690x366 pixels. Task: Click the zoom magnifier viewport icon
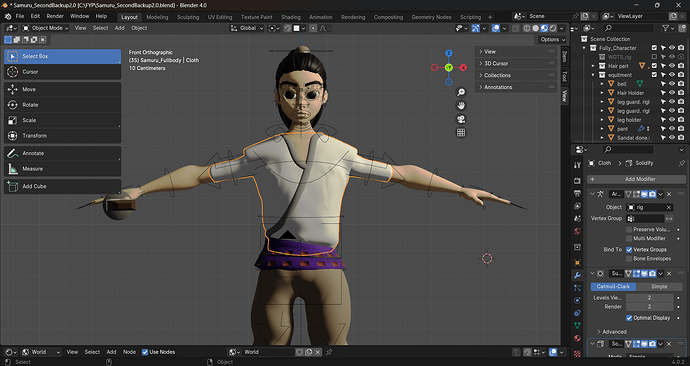point(461,92)
